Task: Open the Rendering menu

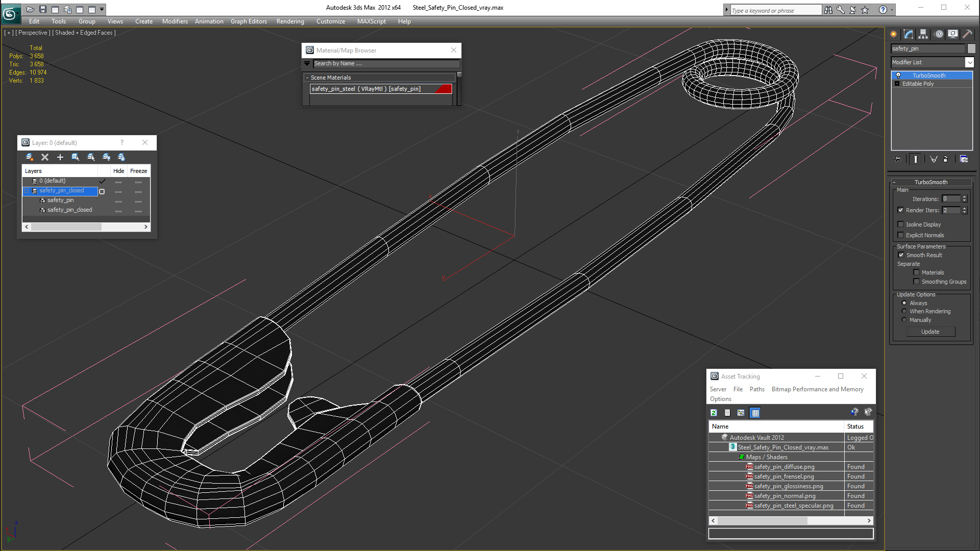Action: (x=290, y=21)
